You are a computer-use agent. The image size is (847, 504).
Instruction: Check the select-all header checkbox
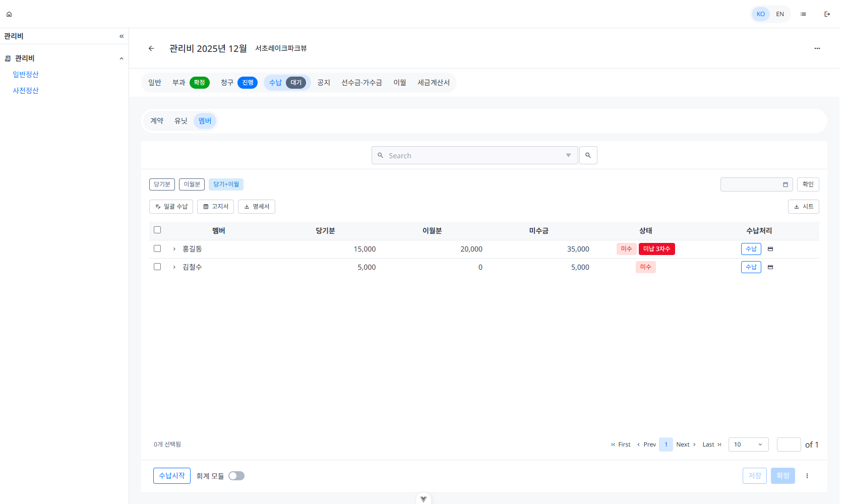coord(157,230)
